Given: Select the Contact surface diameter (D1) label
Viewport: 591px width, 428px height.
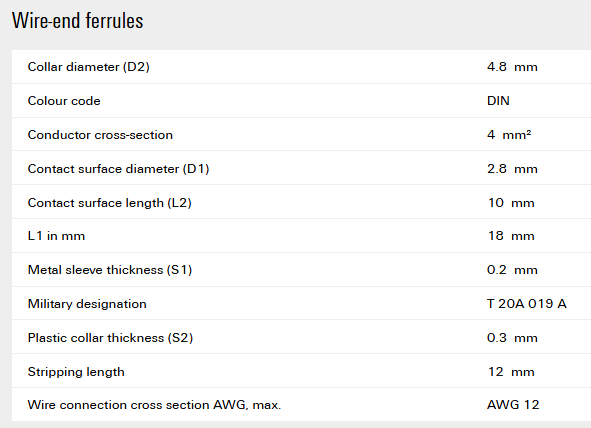Looking at the screenshot, I should point(118,169).
